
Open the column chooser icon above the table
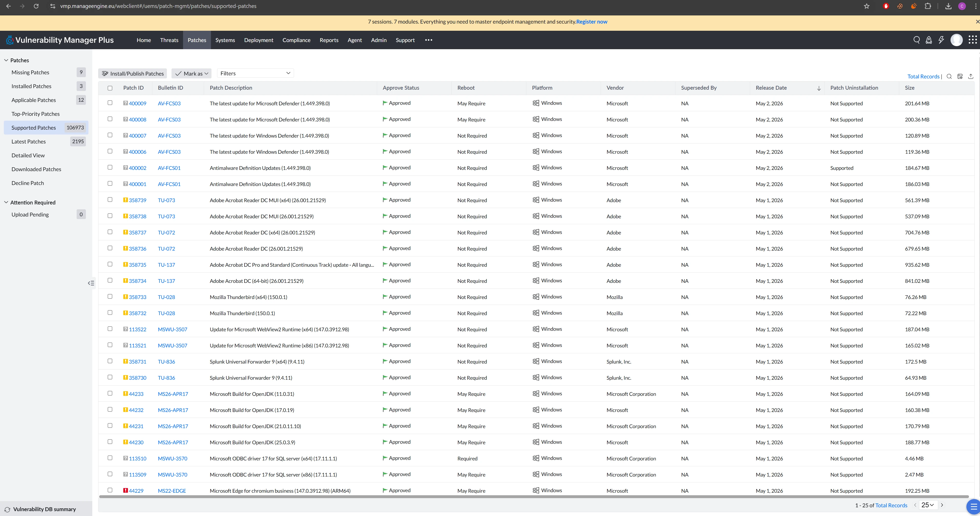pyautogui.click(x=960, y=76)
